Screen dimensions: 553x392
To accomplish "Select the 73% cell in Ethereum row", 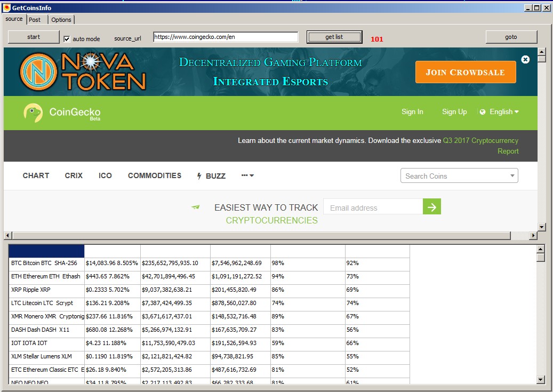I will tap(378, 277).
